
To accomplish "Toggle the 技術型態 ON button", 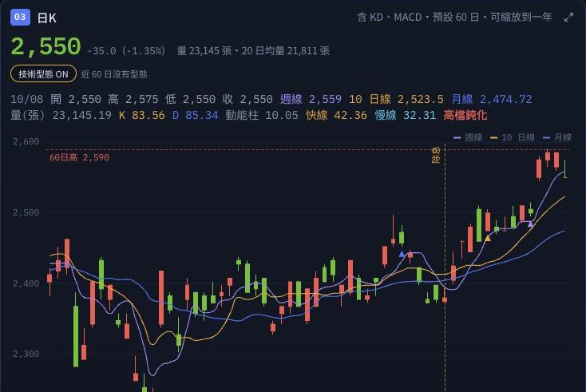I will pyautogui.click(x=43, y=74).
